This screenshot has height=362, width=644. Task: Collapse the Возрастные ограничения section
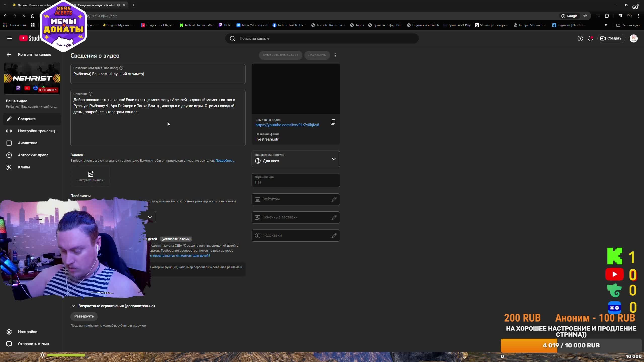pyautogui.click(x=73, y=306)
